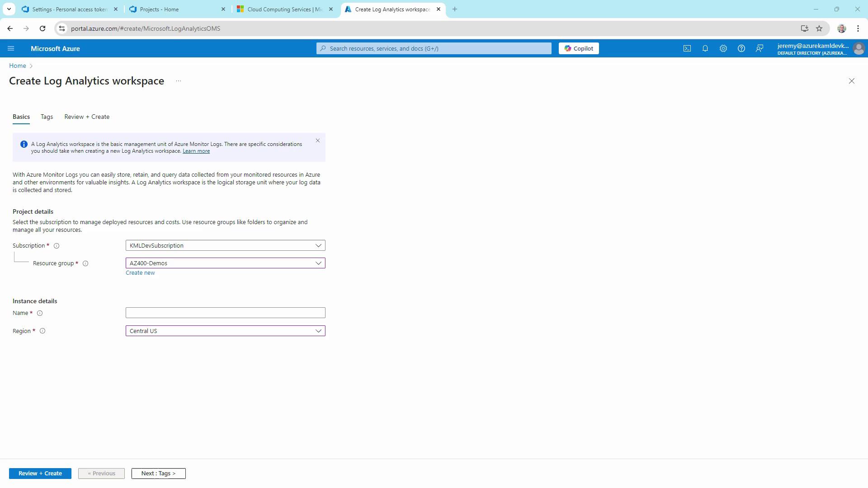Expand the Subscription dropdown

225,245
